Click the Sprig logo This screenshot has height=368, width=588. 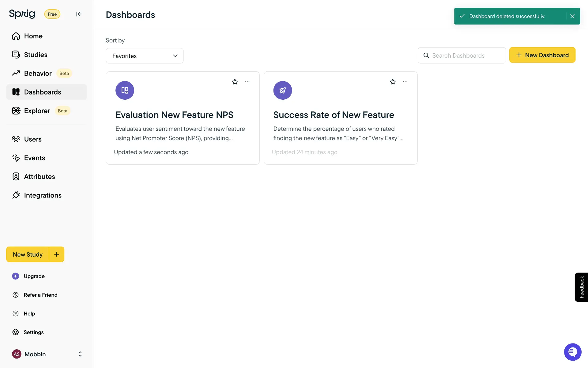click(22, 14)
